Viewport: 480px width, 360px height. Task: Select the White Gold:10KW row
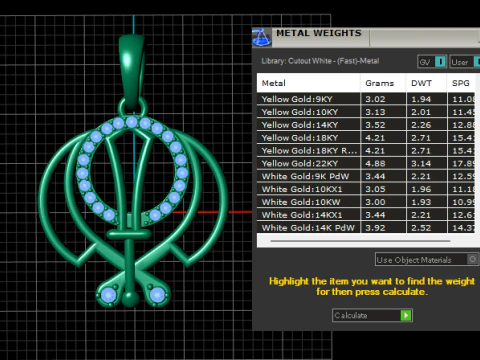pos(366,202)
